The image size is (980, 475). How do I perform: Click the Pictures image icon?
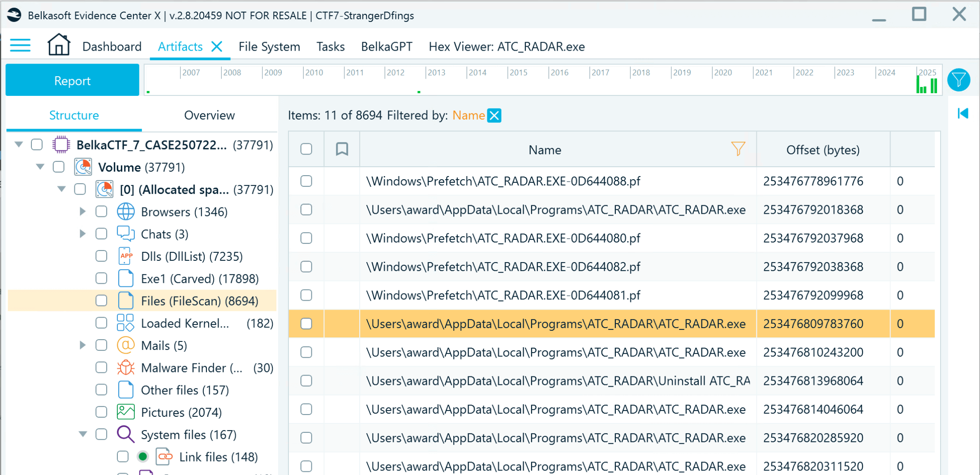point(126,412)
